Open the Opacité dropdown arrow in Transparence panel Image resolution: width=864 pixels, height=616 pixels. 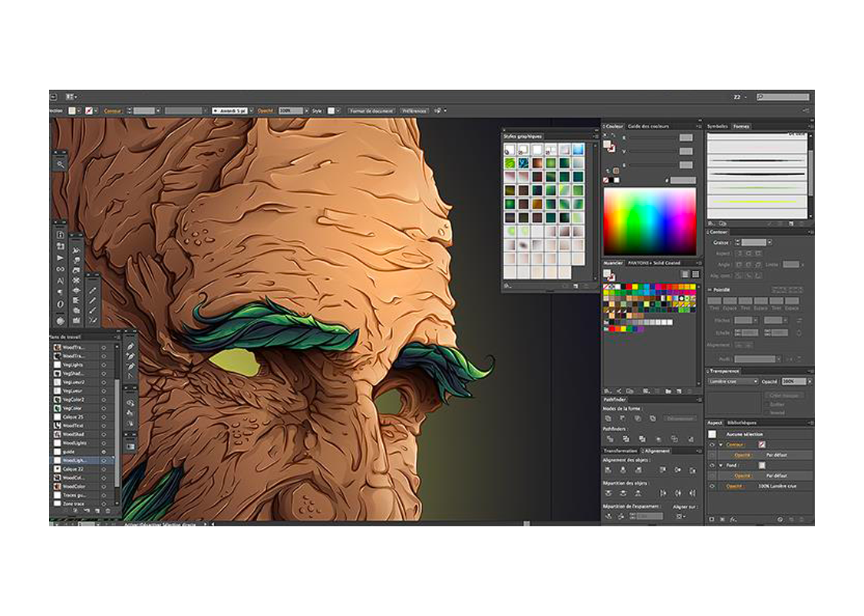(x=810, y=381)
